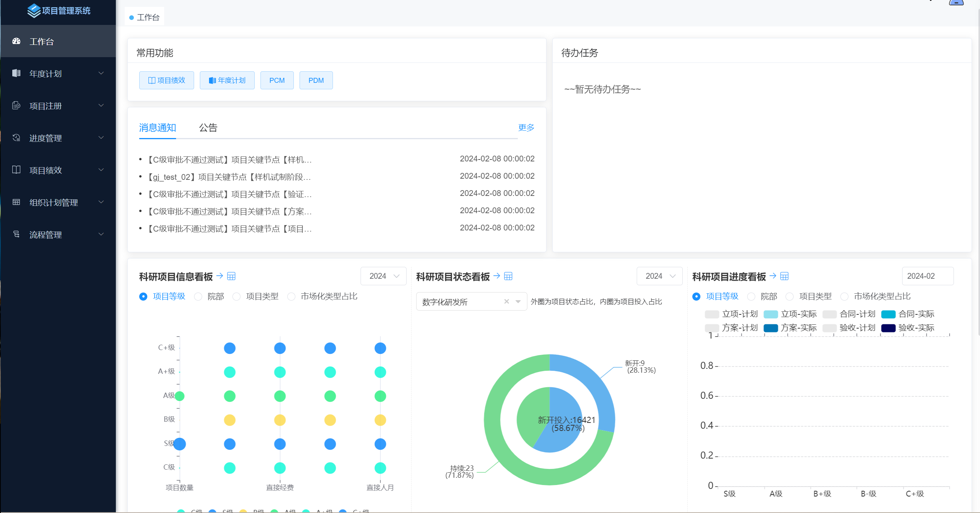The height and width of the screenshot is (513, 980).
Task: Click the 年度计划 book icon in sidebar
Action: 16,73
